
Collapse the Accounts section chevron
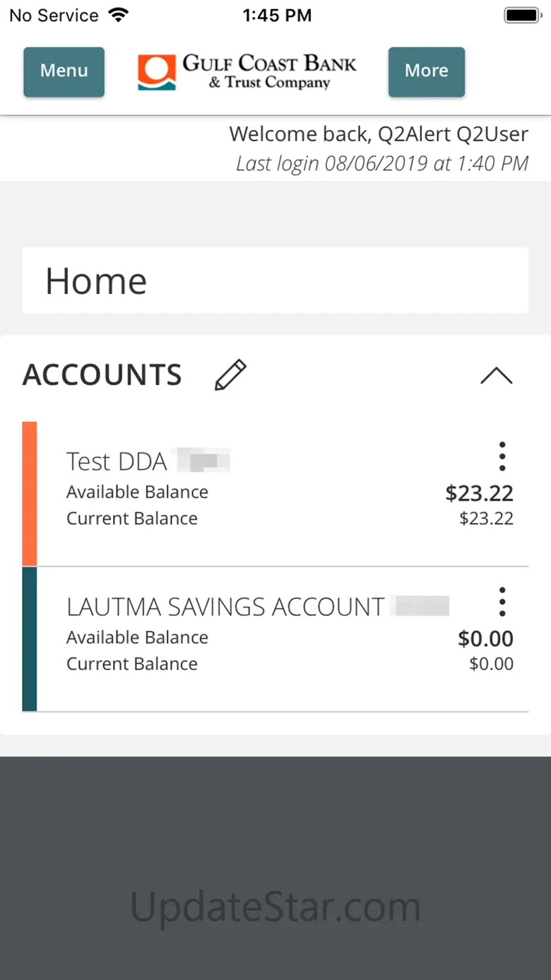point(496,375)
